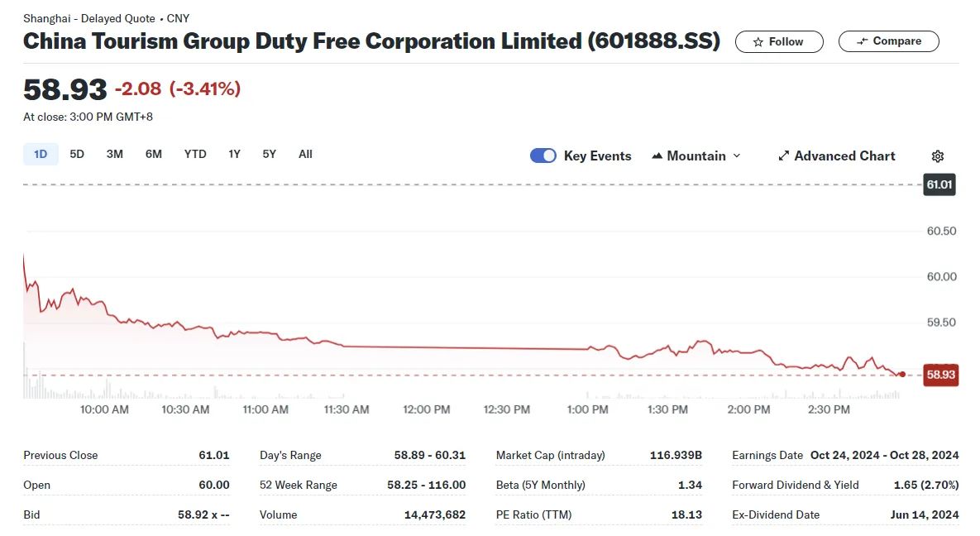The image size is (980, 536).
Task: Click the 12:00 PM axis label
Action: [426, 409]
